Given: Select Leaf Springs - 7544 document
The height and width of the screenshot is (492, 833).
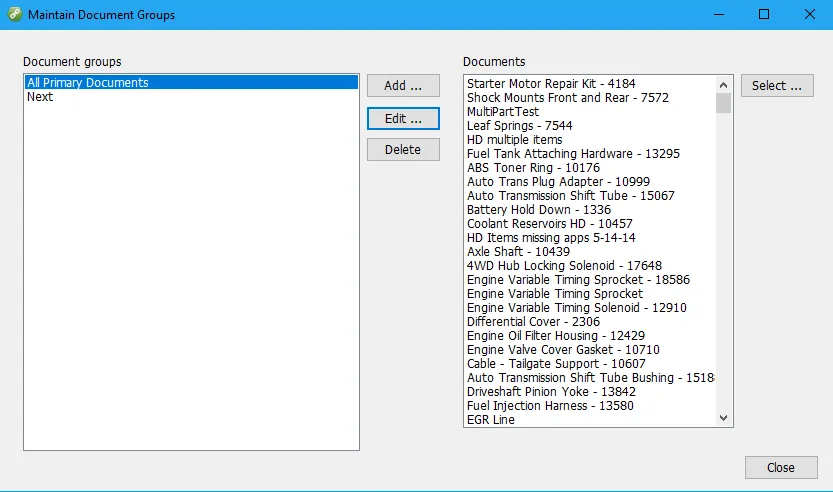Looking at the screenshot, I should tap(519, 126).
